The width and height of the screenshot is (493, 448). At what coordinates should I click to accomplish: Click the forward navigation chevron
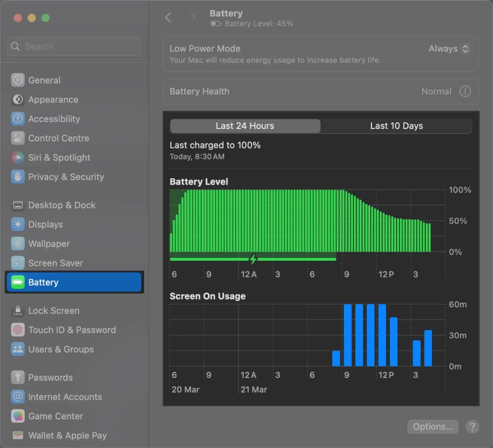tap(193, 17)
